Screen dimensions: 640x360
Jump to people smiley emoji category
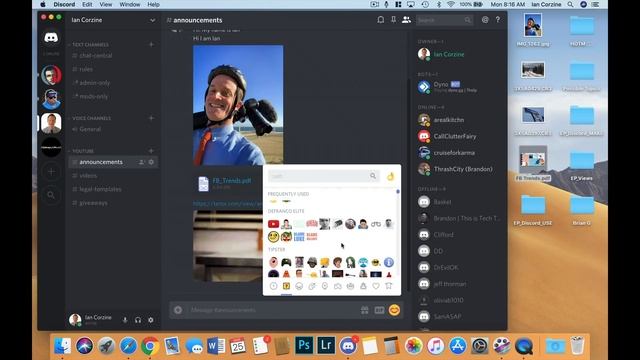tap(299, 286)
